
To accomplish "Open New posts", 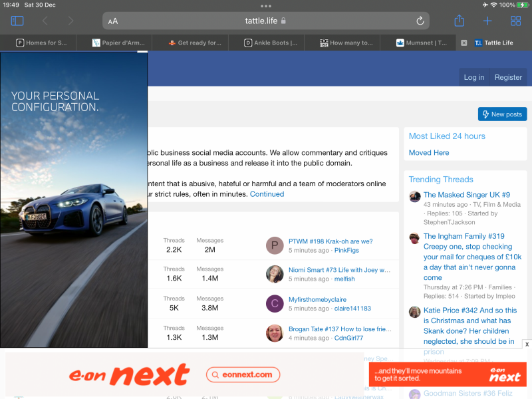I will (x=502, y=114).
